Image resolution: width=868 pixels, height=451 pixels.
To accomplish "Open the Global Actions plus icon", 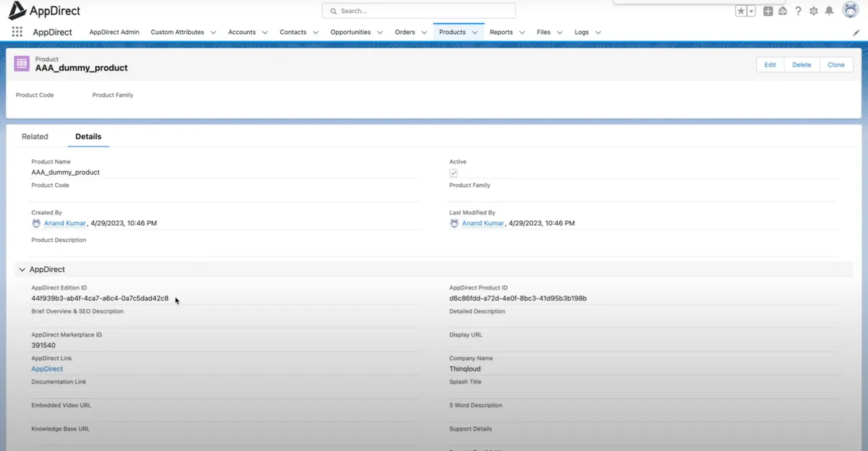I will click(x=768, y=11).
